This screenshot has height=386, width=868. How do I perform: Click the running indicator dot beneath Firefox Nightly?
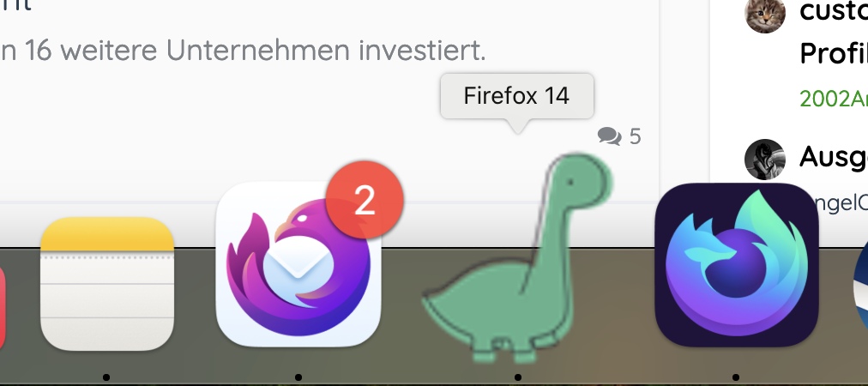pyautogui.click(x=736, y=377)
